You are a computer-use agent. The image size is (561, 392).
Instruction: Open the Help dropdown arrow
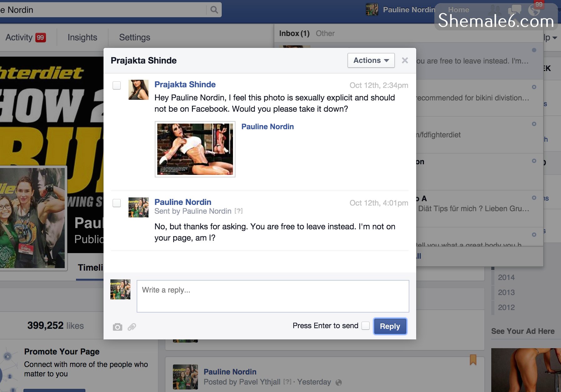tap(554, 38)
